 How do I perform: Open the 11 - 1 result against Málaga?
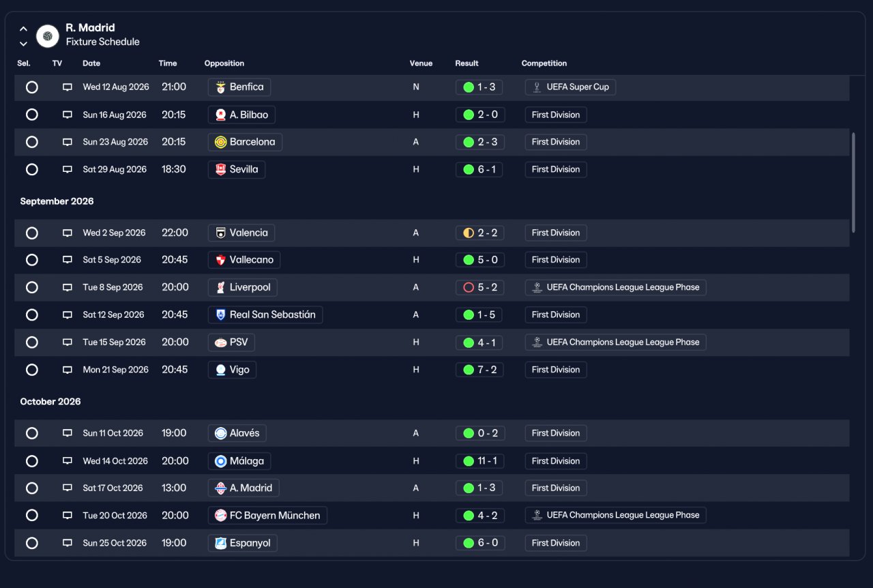click(x=480, y=461)
